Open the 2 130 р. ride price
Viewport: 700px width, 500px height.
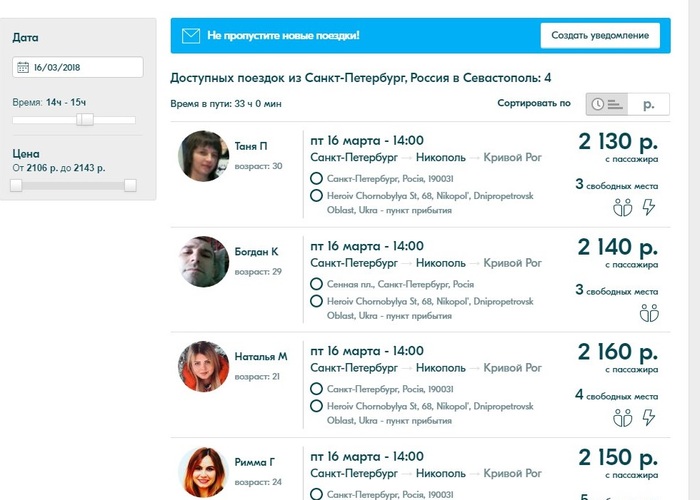tap(617, 141)
